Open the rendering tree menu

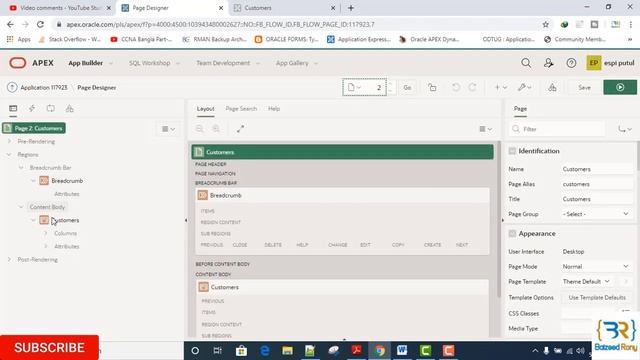pos(168,129)
